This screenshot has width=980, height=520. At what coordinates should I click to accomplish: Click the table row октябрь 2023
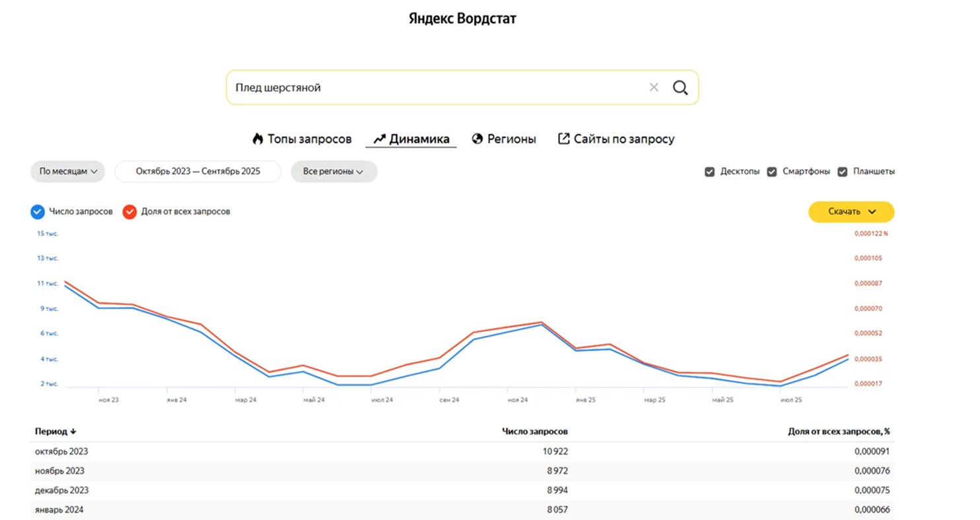[462, 451]
